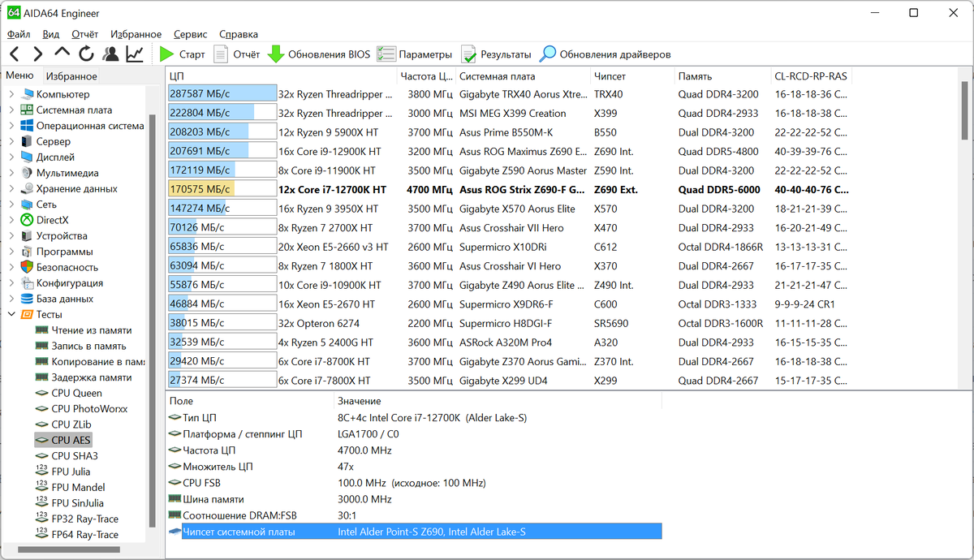
Task: Open the graph chart icon
Action: click(x=135, y=54)
